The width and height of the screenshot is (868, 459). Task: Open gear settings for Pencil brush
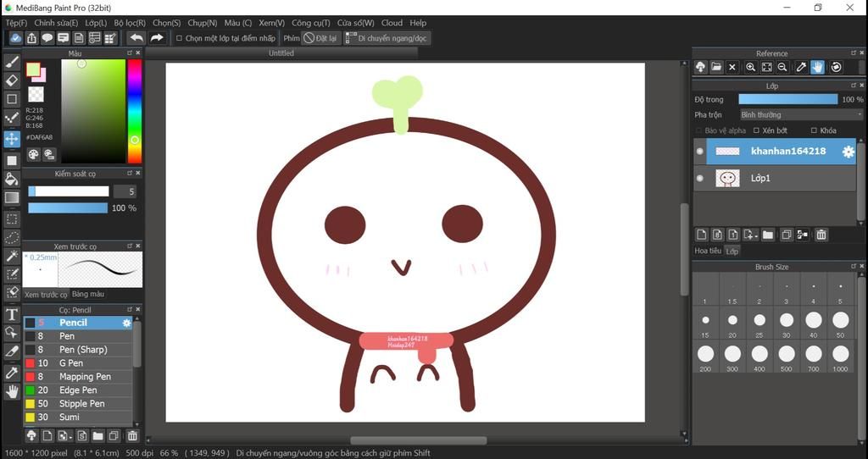[x=127, y=323]
